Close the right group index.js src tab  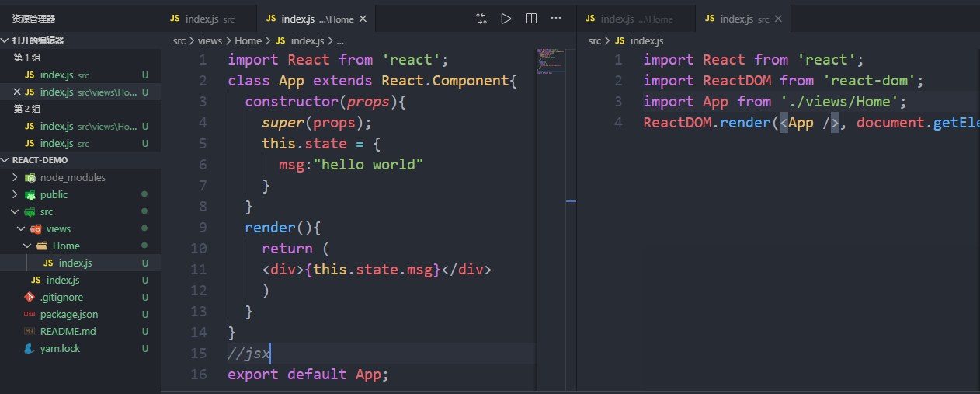(779, 19)
